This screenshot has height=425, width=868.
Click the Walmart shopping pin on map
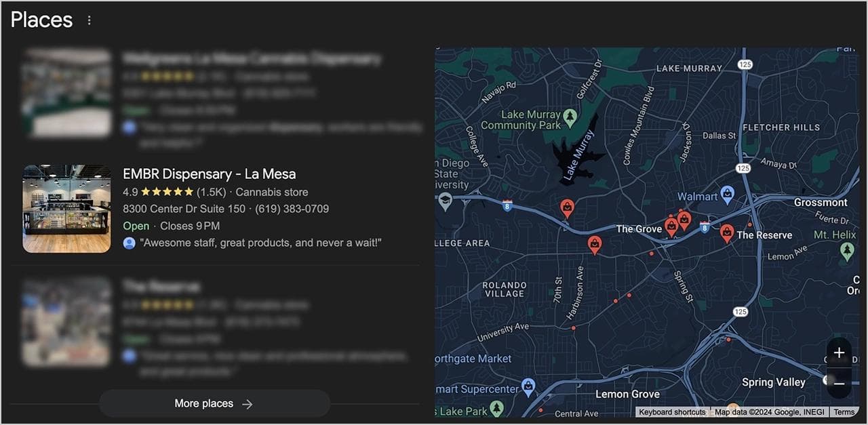727,195
